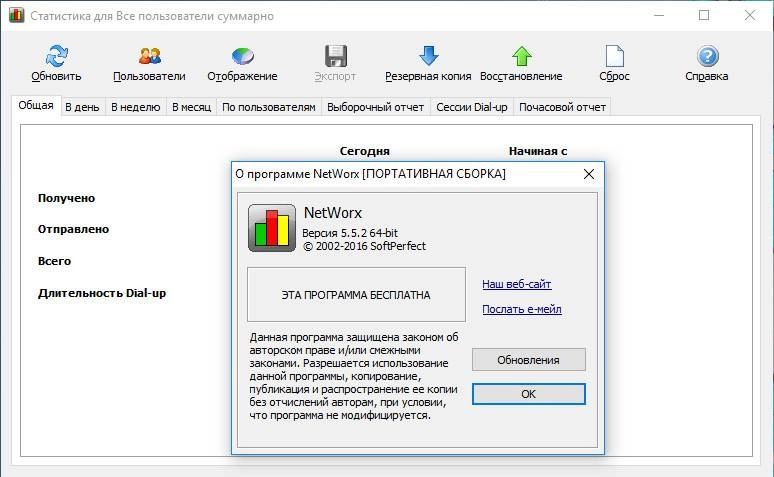774x477 pixels.
Task: Open the В месяц tab
Action: click(x=192, y=107)
